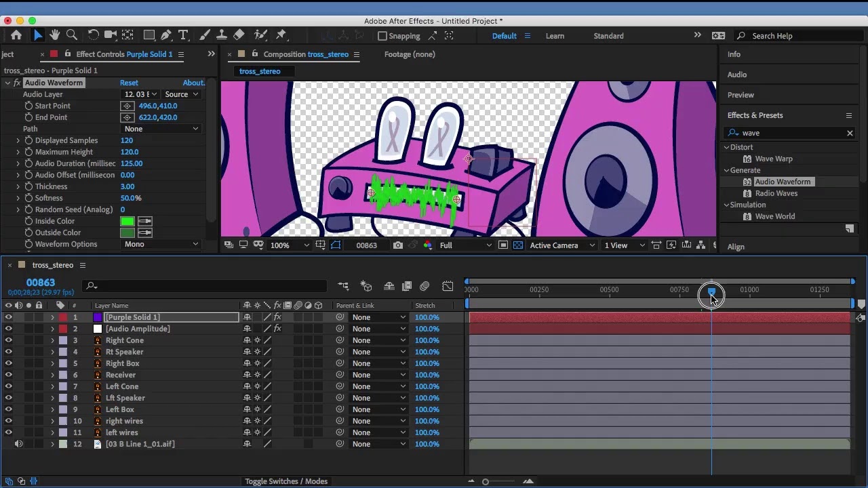The height and width of the screenshot is (488, 868).
Task: Select the Pen tool
Action: (x=166, y=35)
